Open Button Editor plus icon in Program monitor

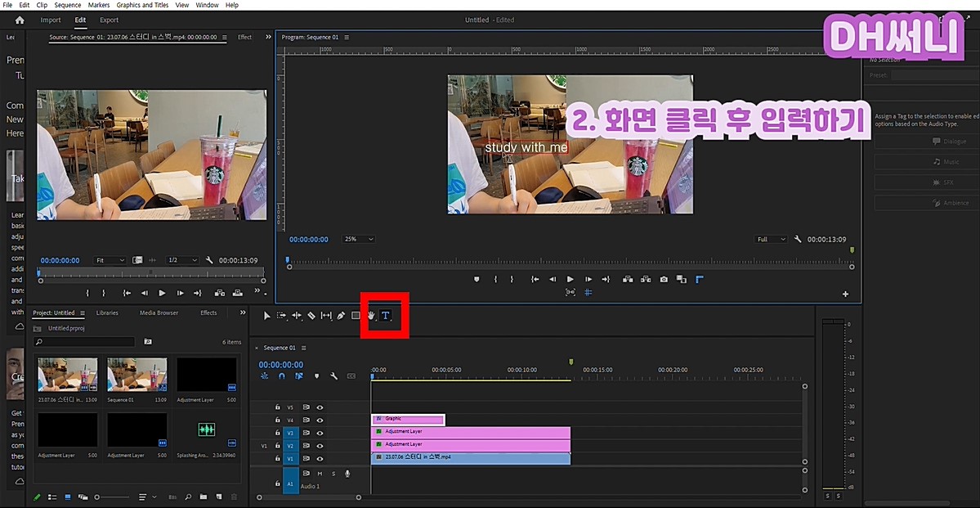tap(846, 294)
